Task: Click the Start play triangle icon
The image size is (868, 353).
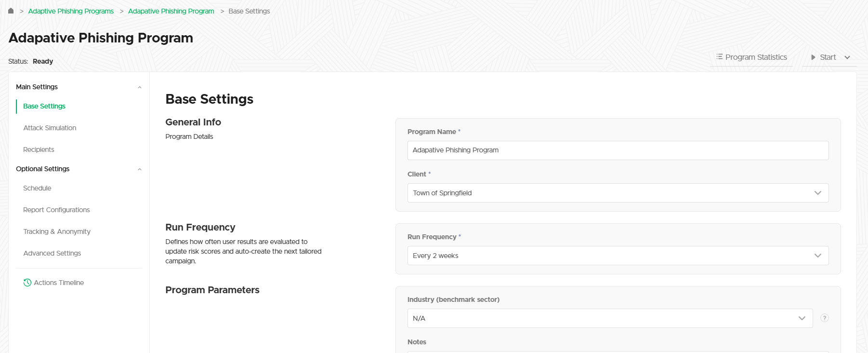Action: (x=813, y=57)
